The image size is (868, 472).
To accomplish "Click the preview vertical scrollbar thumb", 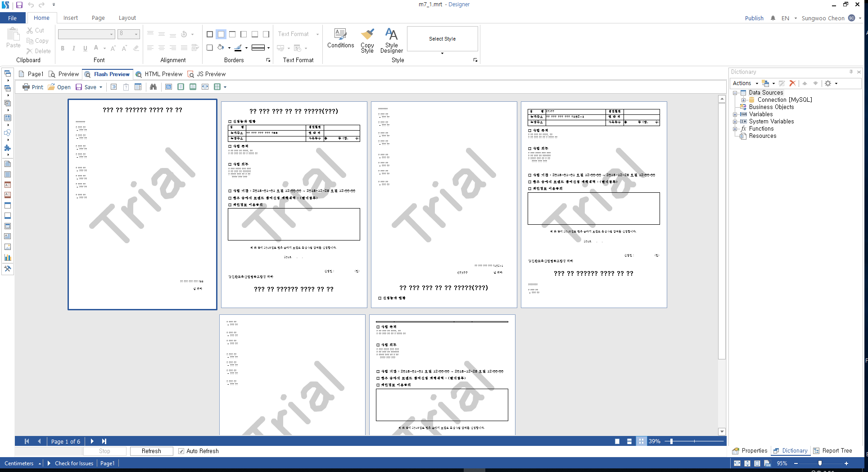I will tap(722, 231).
